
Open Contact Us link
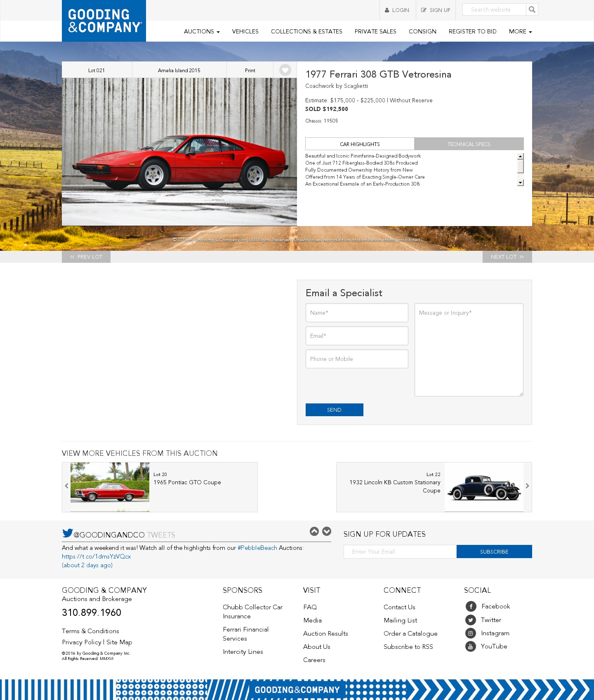click(x=399, y=607)
